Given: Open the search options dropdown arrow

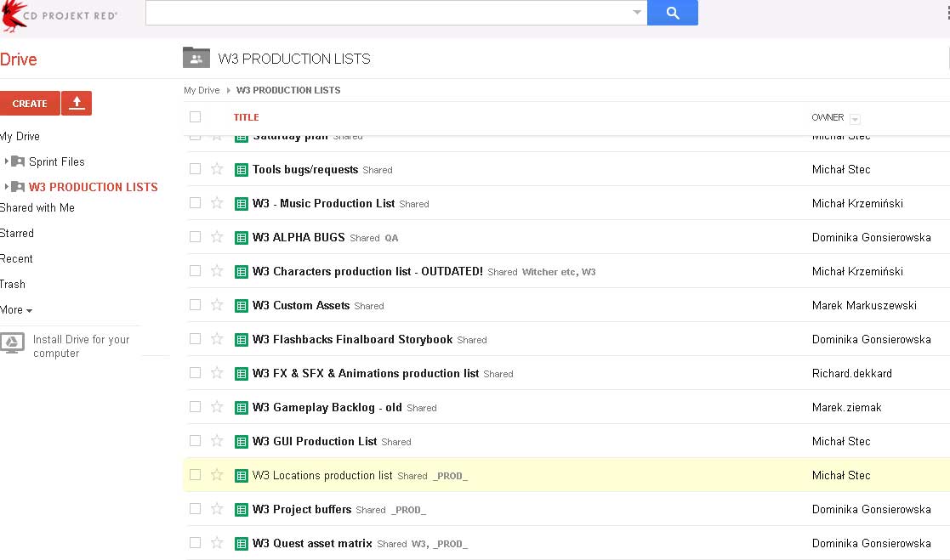Looking at the screenshot, I should pyautogui.click(x=638, y=13).
